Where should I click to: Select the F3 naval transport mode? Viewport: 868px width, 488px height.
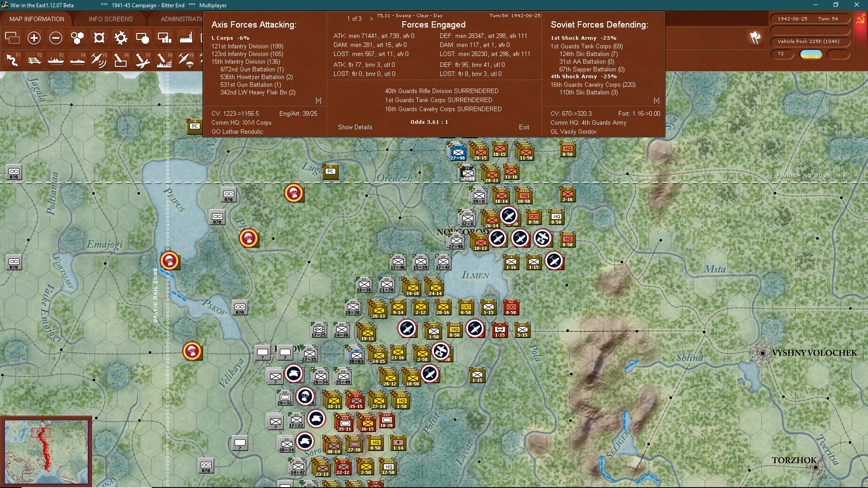point(56,60)
